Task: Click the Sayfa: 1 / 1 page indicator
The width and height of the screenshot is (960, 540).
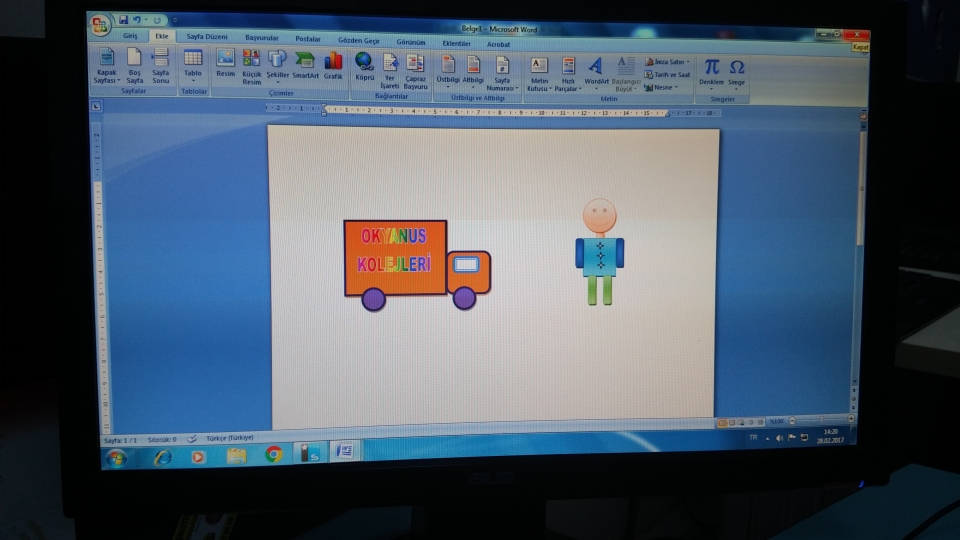Action: pos(121,440)
